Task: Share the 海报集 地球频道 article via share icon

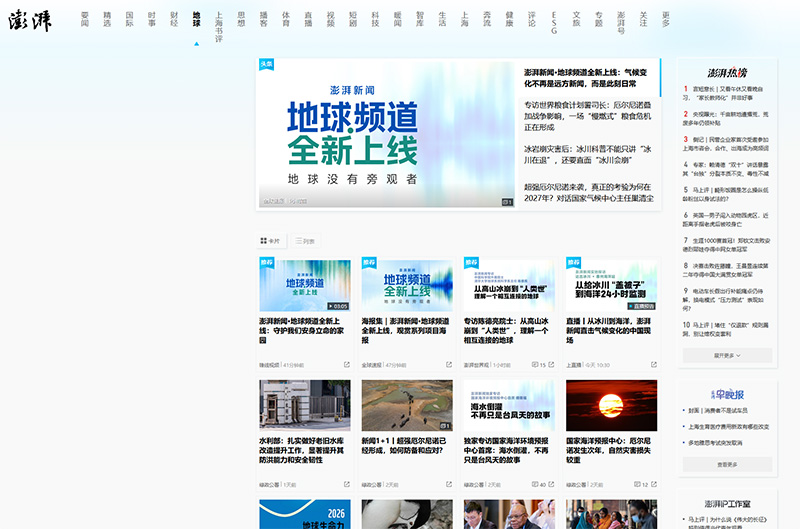Action: click(449, 365)
